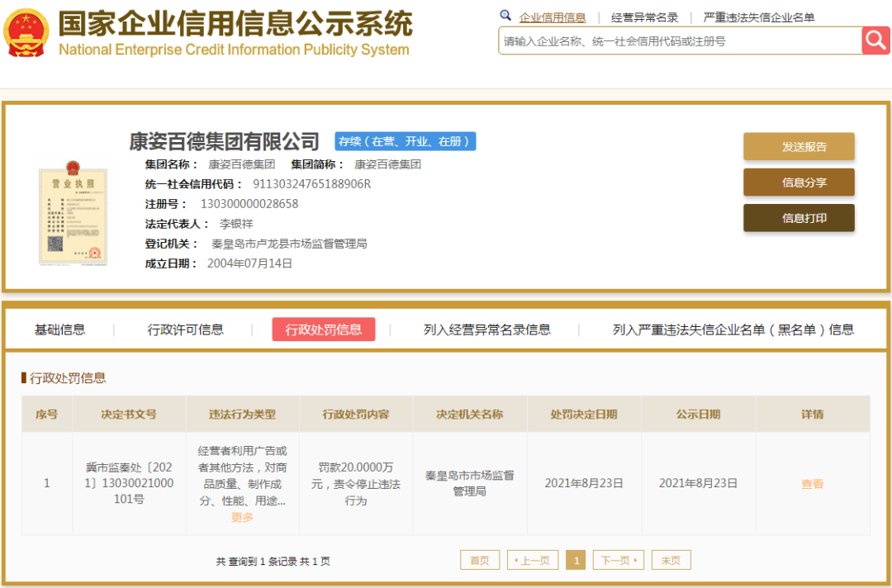Click the 公示日期 value 2021年8月23日
Viewport: 892px width, 588px height.
pos(698,483)
